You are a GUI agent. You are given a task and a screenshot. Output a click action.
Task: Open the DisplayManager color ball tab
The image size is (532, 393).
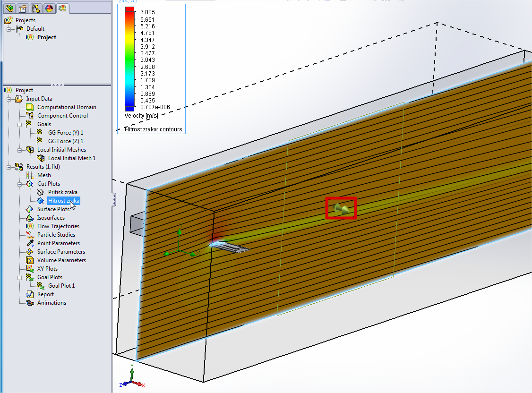(x=49, y=8)
